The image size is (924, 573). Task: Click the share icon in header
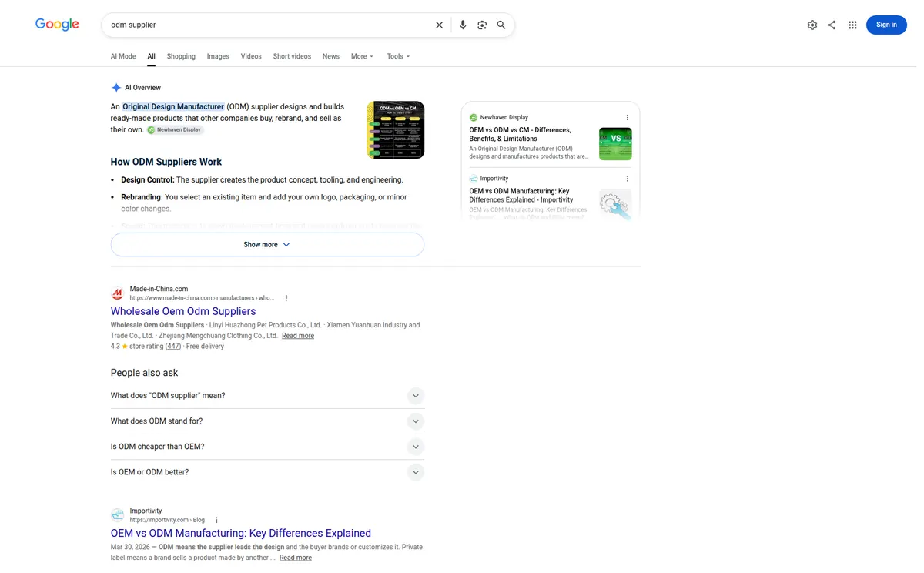tap(832, 25)
